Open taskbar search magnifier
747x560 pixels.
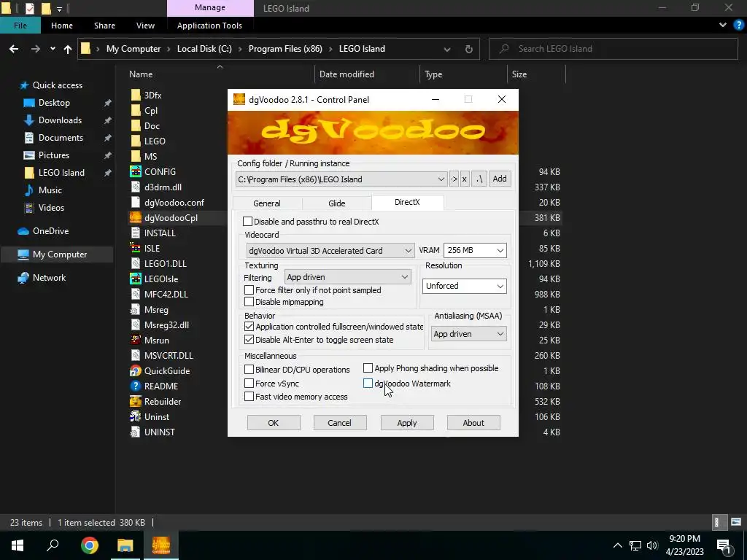point(53,545)
